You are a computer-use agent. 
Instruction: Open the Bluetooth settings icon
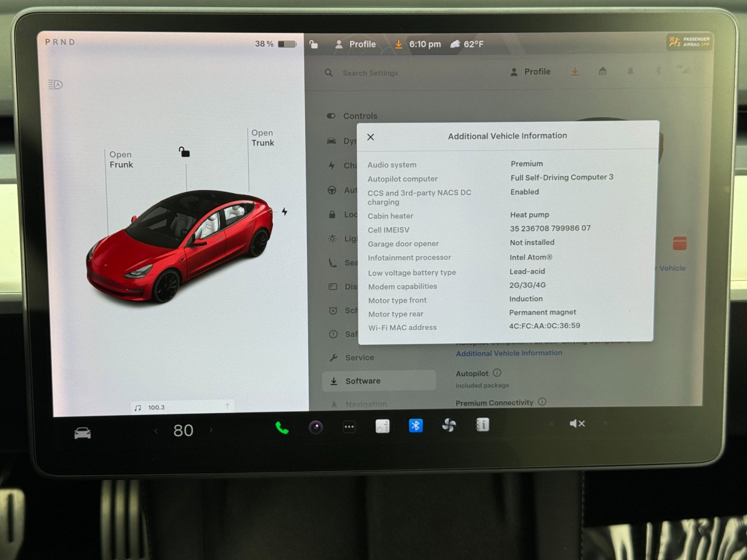[x=415, y=425]
